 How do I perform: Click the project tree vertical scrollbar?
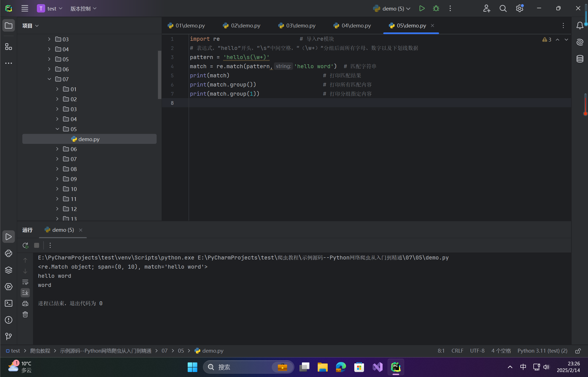point(159,75)
